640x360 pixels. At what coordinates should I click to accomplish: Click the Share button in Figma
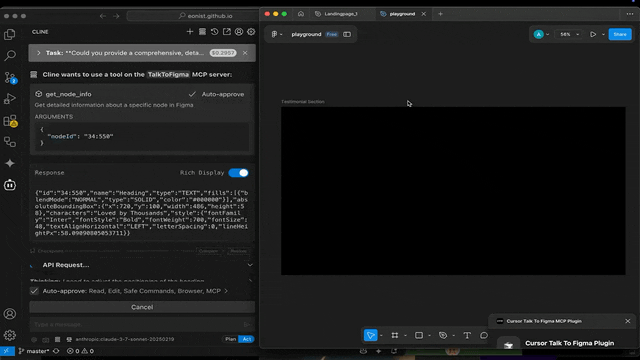(620, 34)
